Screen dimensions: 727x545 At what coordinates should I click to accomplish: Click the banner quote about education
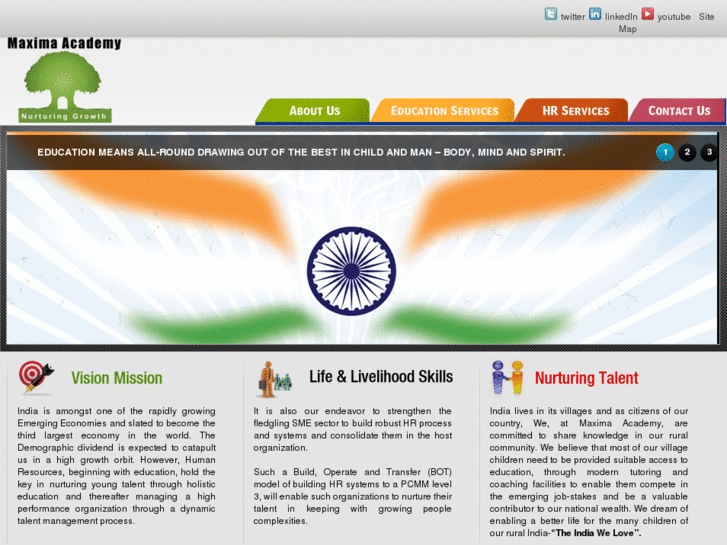click(x=301, y=152)
